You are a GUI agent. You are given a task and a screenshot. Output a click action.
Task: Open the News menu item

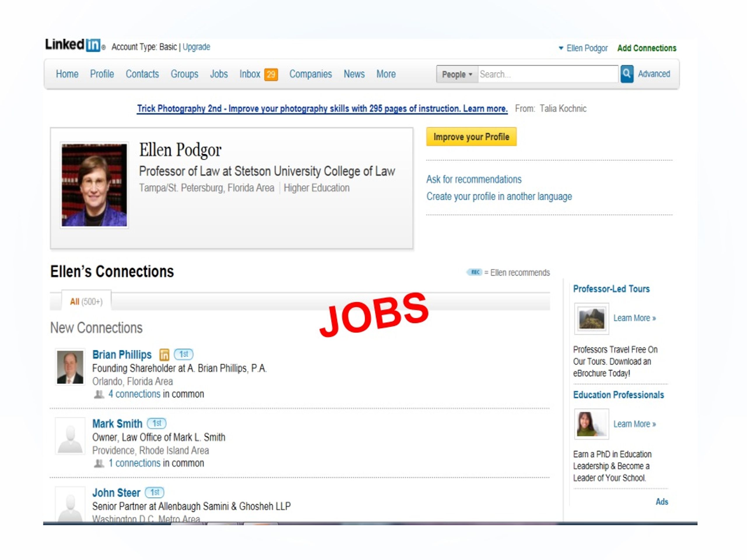click(354, 74)
